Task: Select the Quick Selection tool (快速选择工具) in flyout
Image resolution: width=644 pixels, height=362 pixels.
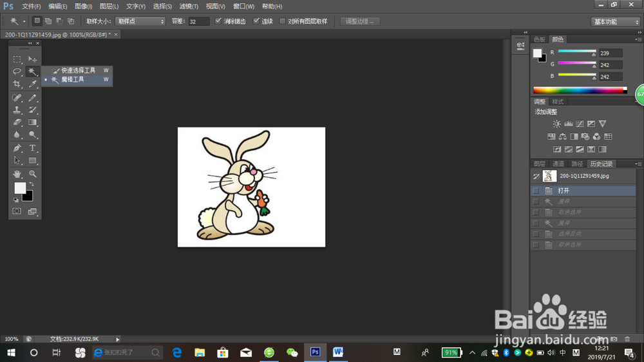Action: pos(78,70)
